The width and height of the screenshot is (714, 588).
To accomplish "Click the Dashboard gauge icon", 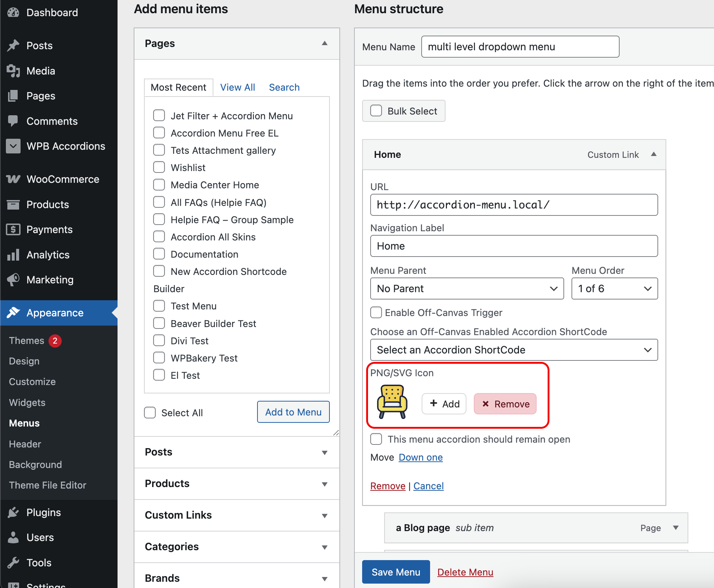I will [x=13, y=12].
